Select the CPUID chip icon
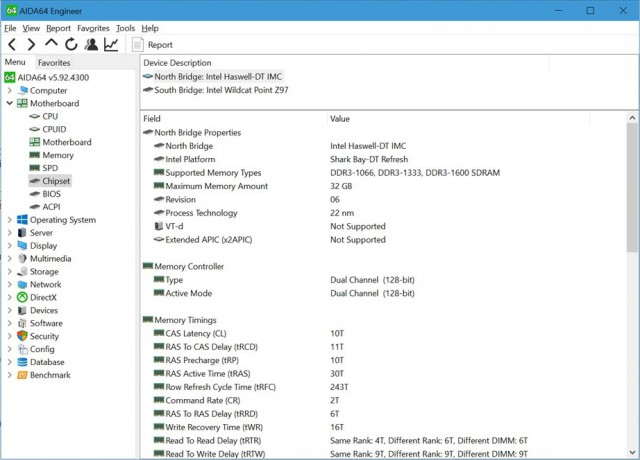 point(35,129)
